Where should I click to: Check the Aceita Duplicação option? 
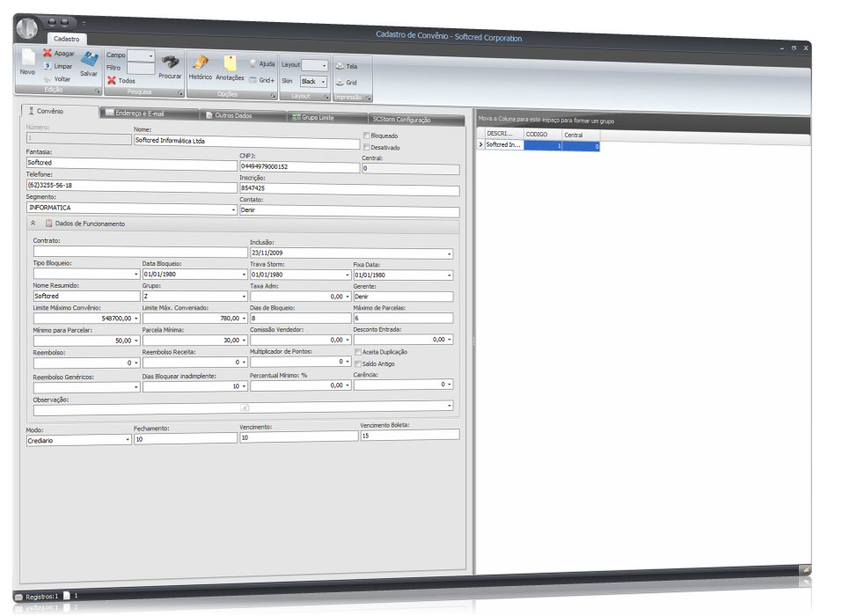click(358, 351)
